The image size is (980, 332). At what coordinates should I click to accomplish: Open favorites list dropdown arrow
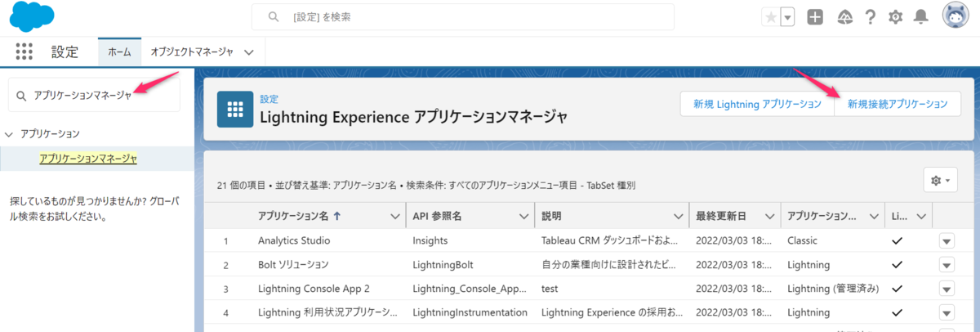click(x=787, y=17)
